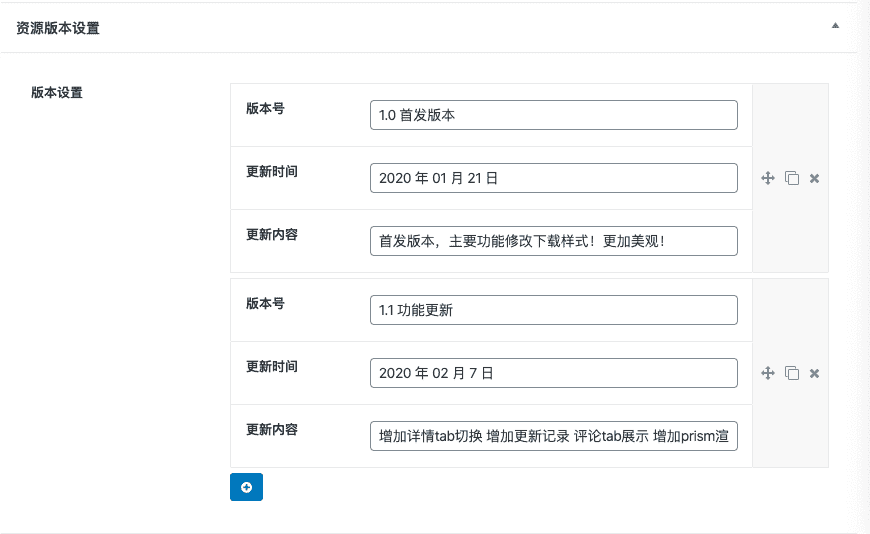Click 更新内容 label beside 增加详情tab切换

(272, 429)
